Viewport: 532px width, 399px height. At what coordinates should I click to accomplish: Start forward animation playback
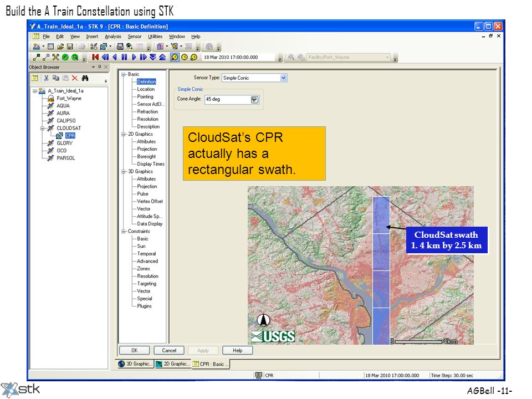(x=134, y=57)
